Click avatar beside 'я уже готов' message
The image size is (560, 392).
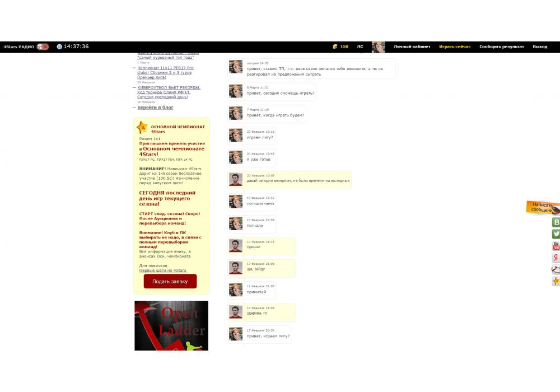pyautogui.click(x=236, y=157)
